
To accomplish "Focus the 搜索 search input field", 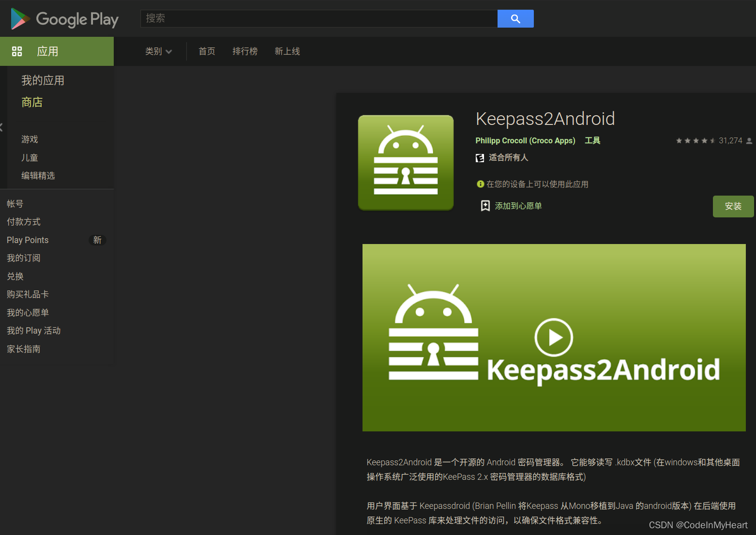I will pos(319,18).
